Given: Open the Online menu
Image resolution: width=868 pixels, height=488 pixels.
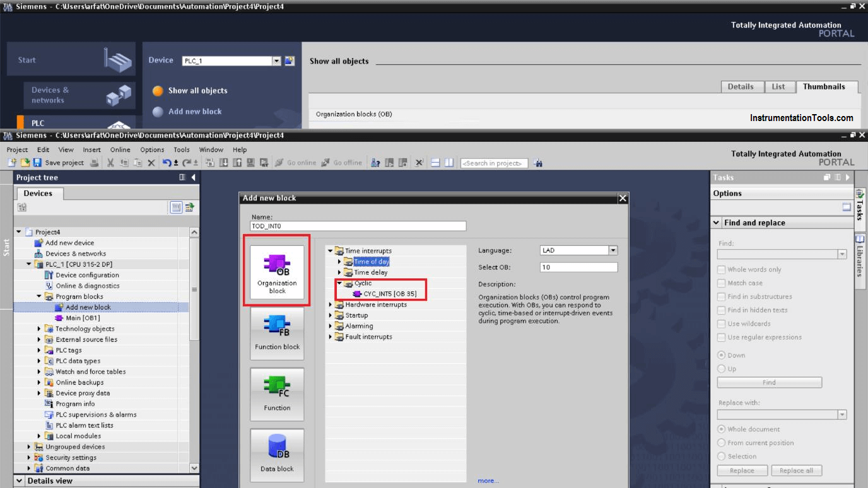Looking at the screenshot, I should 120,150.
